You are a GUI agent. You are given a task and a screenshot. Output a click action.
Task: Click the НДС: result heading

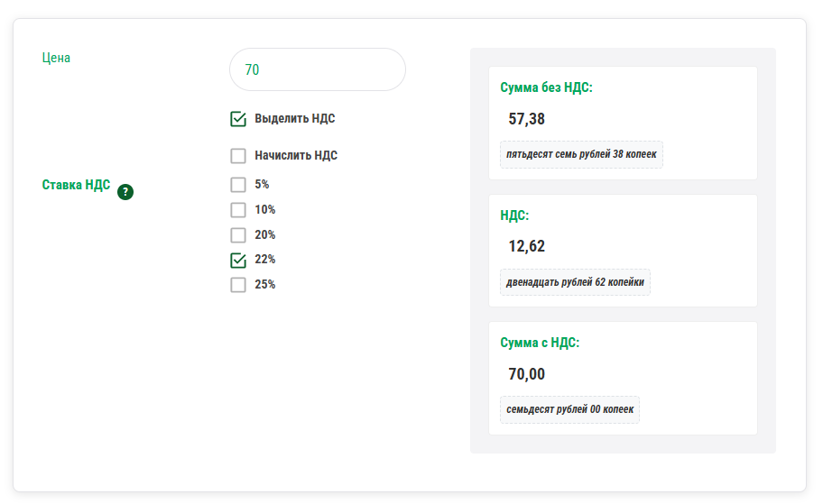514,215
